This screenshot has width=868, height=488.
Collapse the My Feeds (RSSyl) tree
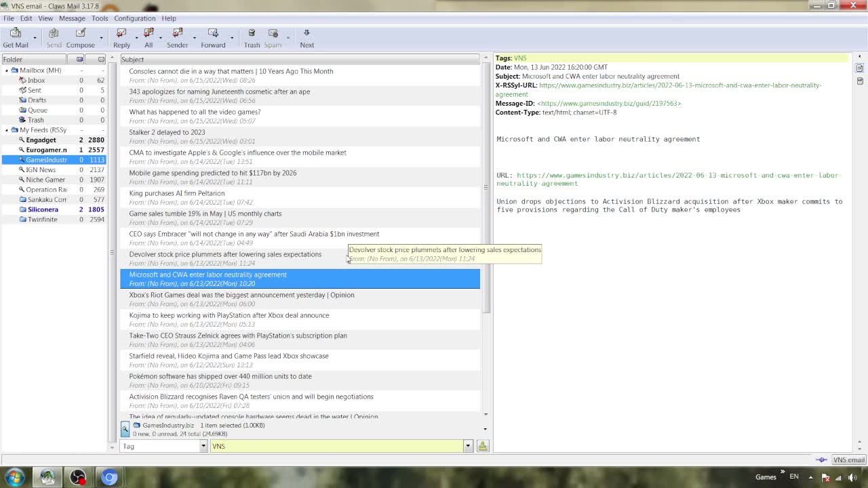tap(7, 130)
